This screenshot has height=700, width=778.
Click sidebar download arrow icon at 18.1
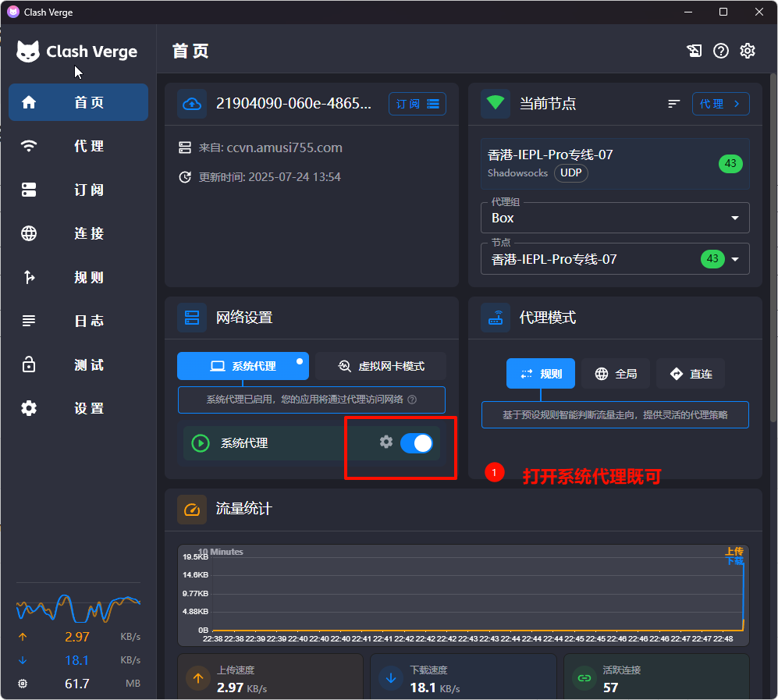23,660
